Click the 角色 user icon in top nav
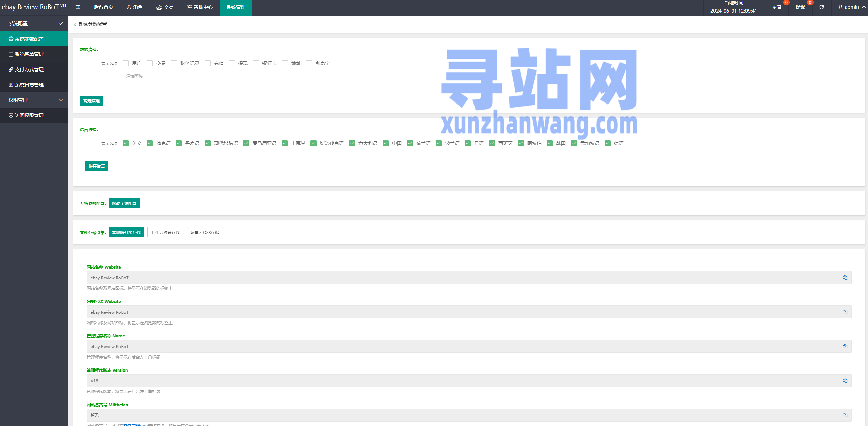868x426 pixels. point(129,7)
